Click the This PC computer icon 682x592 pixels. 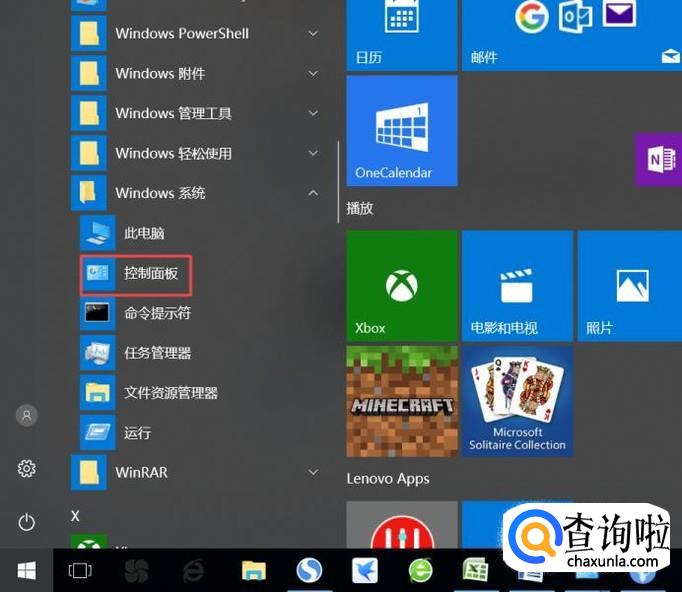[x=97, y=233]
